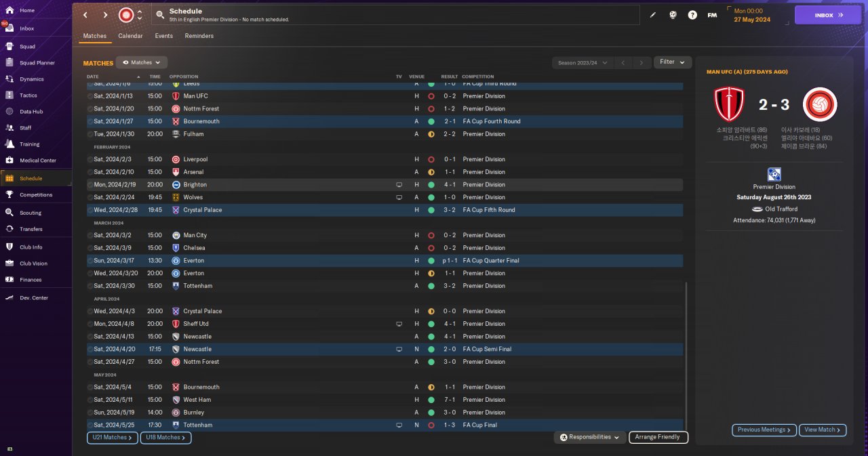868x456 pixels.
Task: Sort by the OPPOSITION column header
Action: point(184,77)
